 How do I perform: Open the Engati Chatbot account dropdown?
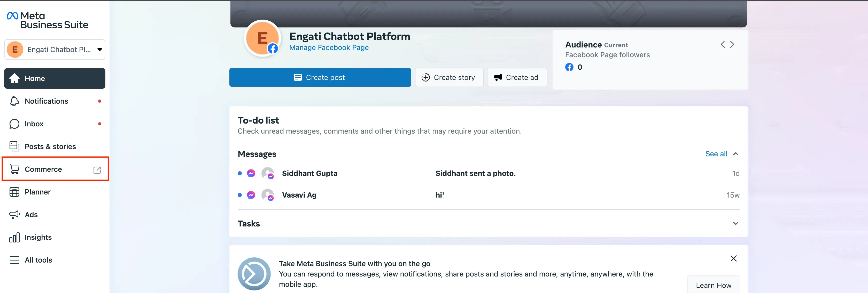pos(55,50)
